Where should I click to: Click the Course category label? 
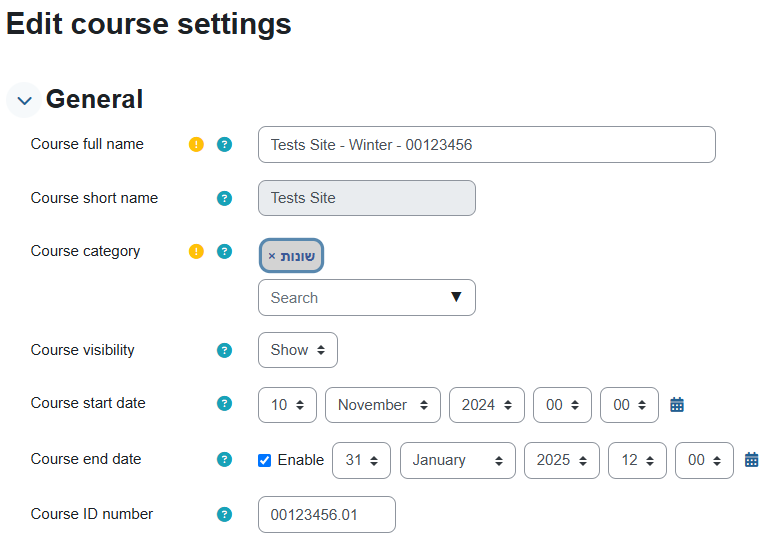[x=86, y=251]
